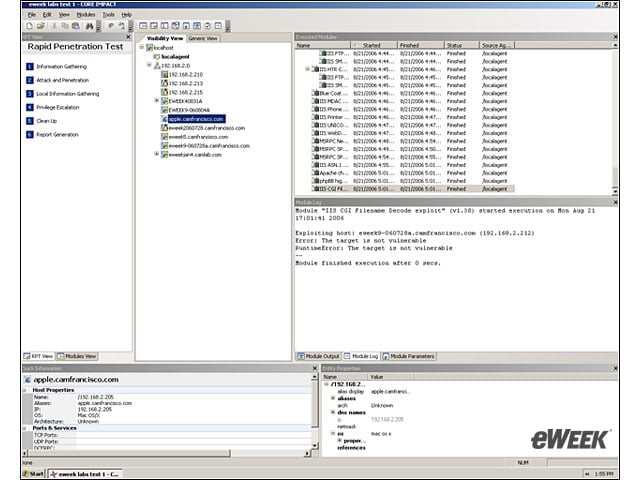Screen dimensions: 640x480
Task: Collapse the Ports & Services section
Action: coord(25,428)
